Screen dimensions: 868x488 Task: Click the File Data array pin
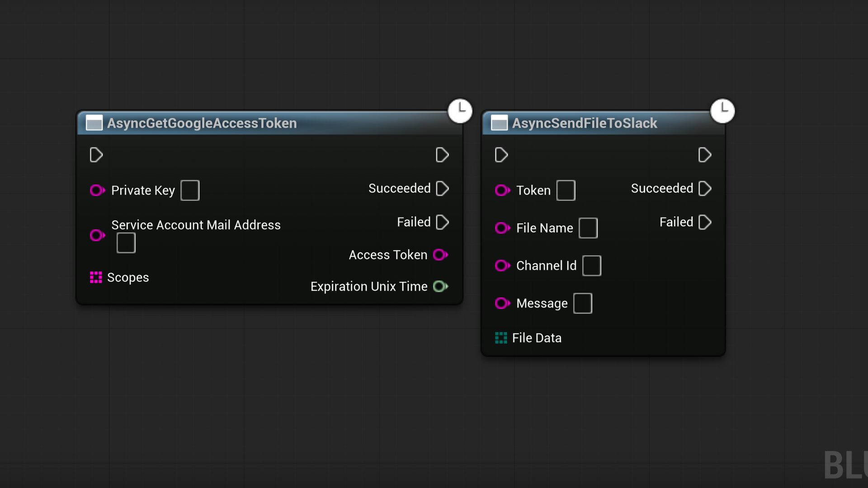pos(501,338)
